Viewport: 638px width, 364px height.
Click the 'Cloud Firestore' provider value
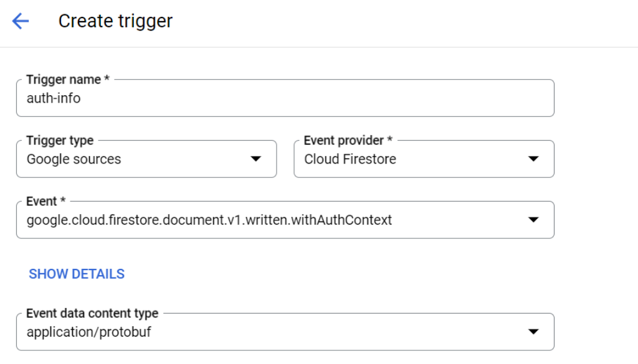pyautogui.click(x=350, y=159)
